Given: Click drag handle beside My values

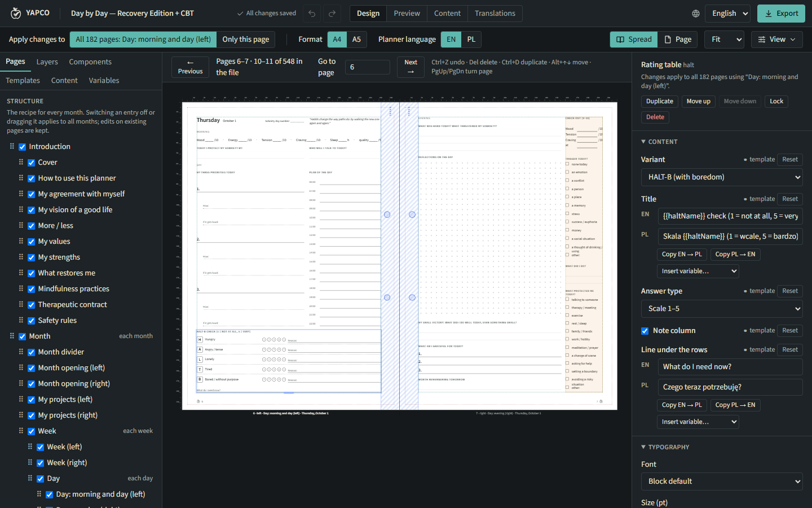Looking at the screenshot, I should coord(21,241).
